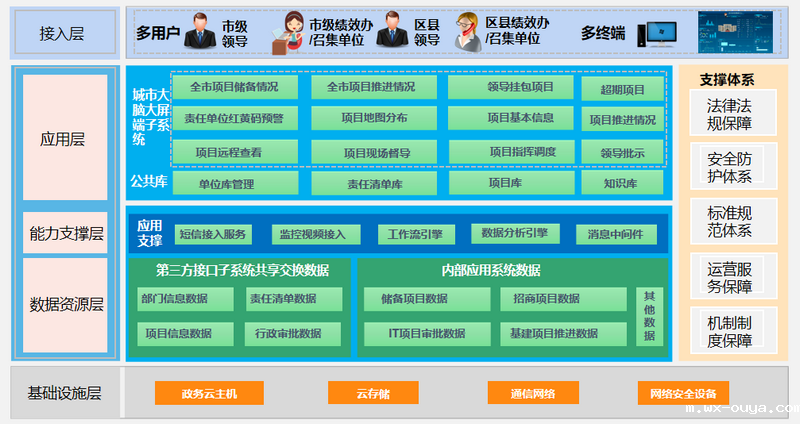Select the 短信接入服务 box
The height and width of the screenshot is (424, 800).
(x=212, y=235)
